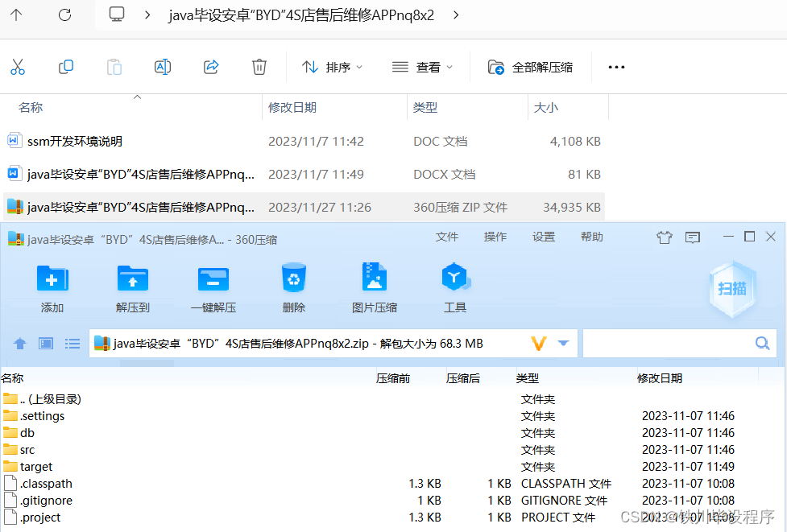Click the orange V icon in path bar
This screenshot has height=532, width=787.
click(539, 344)
